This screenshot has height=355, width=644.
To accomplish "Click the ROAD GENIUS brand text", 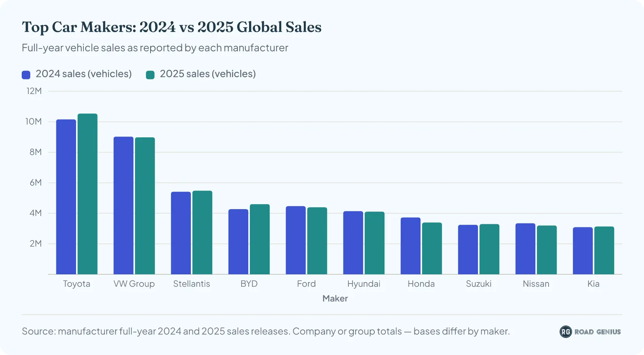I will (597, 332).
